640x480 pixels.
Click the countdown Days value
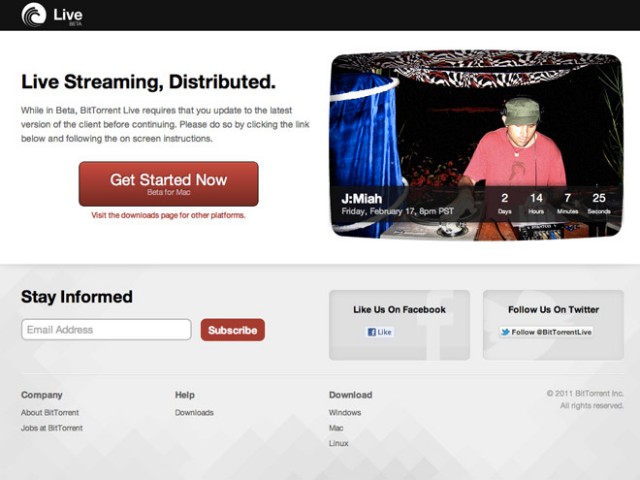click(x=505, y=198)
